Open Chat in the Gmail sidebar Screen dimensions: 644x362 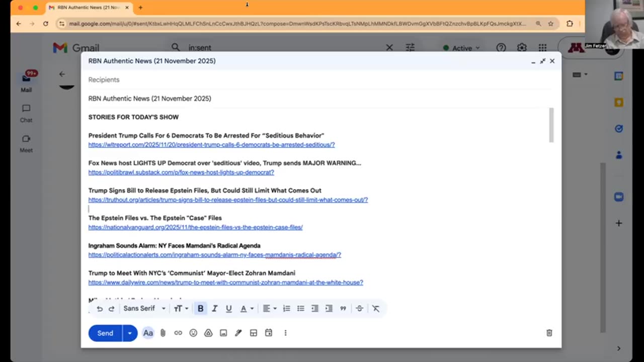coord(26,113)
